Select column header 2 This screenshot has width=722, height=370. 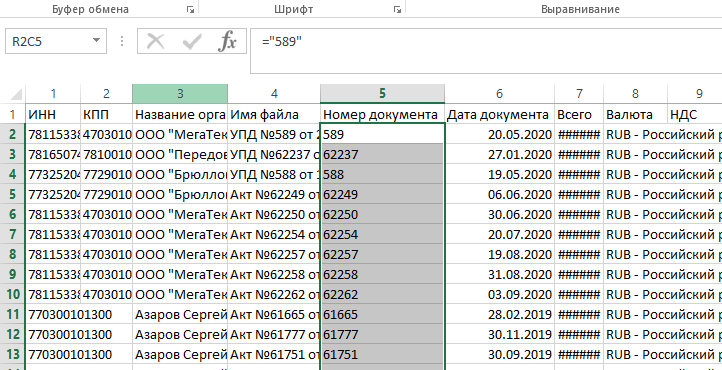coord(106,94)
